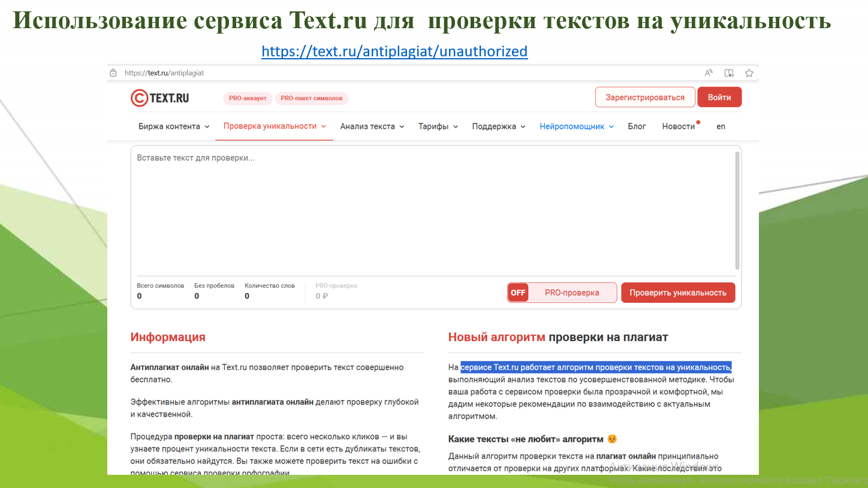Open the text.ru/antiplagiat/unauthorized hyperlink
This screenshot has width=868, height=488.
394,52
